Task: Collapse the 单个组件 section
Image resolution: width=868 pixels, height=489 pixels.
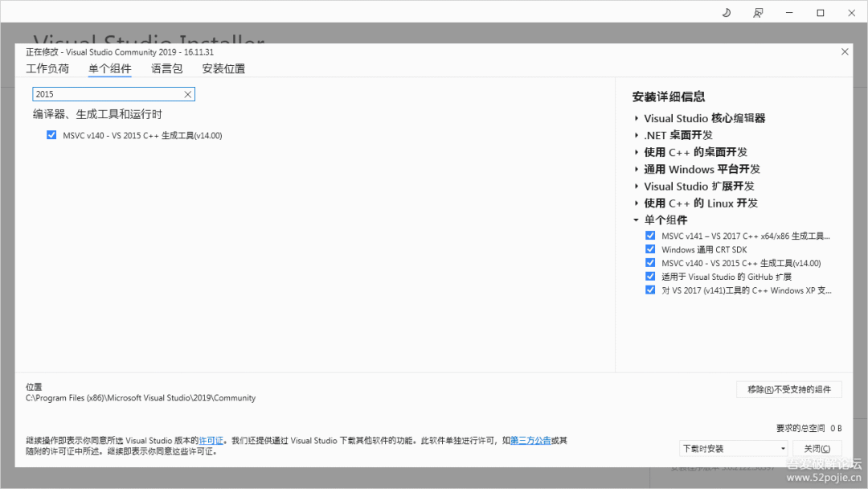Action: [636, 220]
